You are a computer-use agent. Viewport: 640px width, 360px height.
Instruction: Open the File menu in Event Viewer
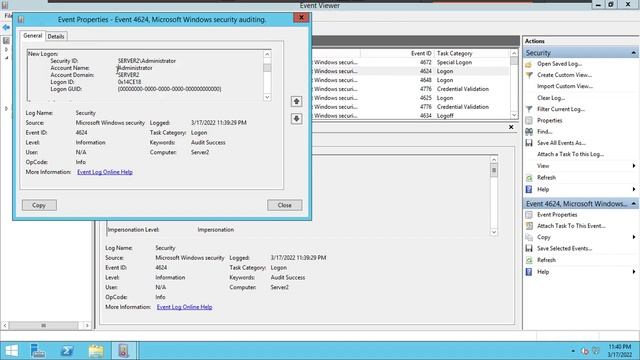8,16
